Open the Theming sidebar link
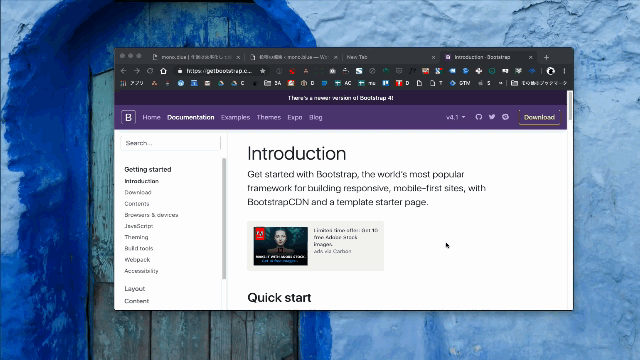640x360 pixels. click(x=136, y=237)
